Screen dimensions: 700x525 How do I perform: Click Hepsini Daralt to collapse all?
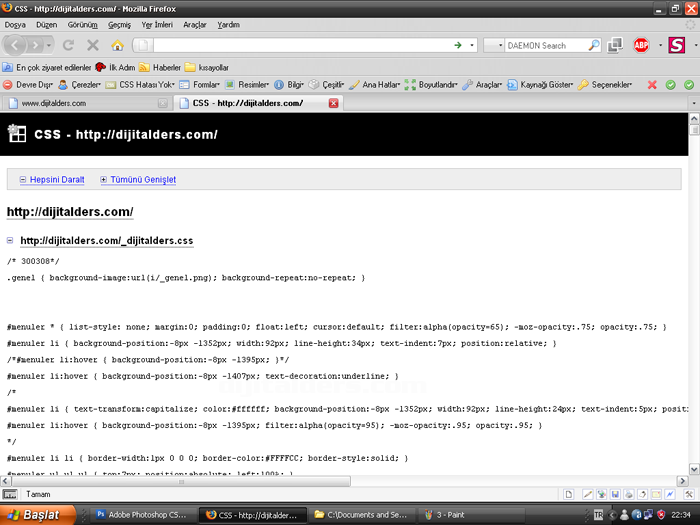point(56,180)
